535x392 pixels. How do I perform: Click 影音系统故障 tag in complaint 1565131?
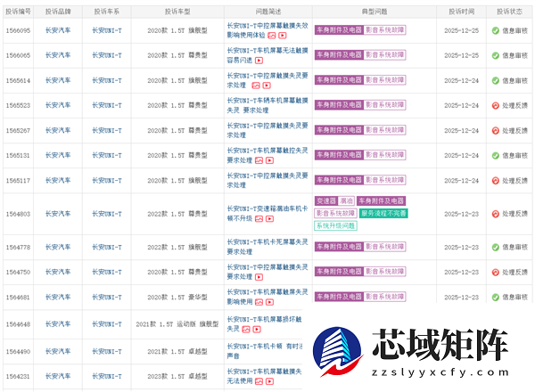390,155
